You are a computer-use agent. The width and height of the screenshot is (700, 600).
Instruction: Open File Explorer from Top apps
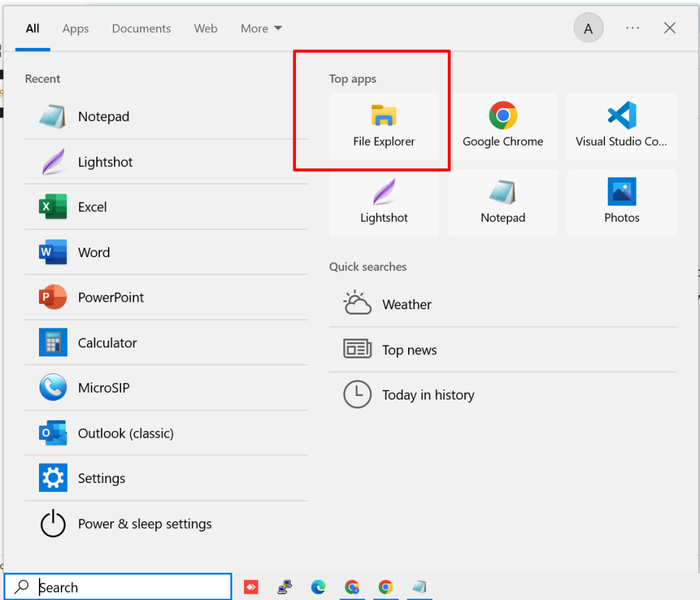click(x=383, y=127)
